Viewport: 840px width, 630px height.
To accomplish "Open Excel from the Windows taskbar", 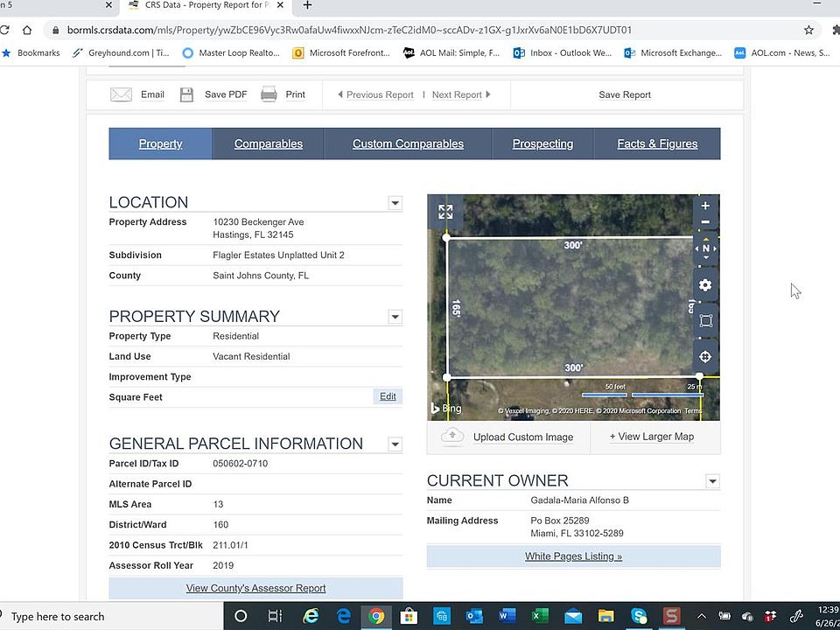I will 540,616.
